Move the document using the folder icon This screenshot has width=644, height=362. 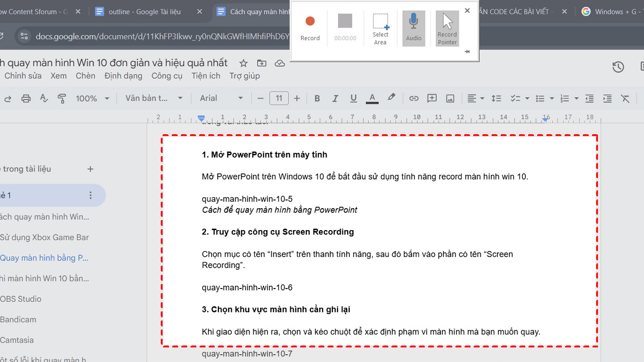click(x=261, y=63)
